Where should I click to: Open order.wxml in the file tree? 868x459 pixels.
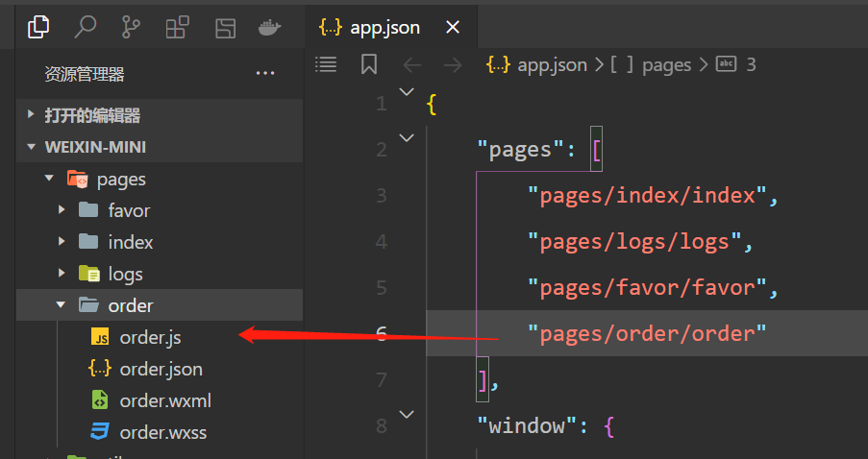[164, 400]
